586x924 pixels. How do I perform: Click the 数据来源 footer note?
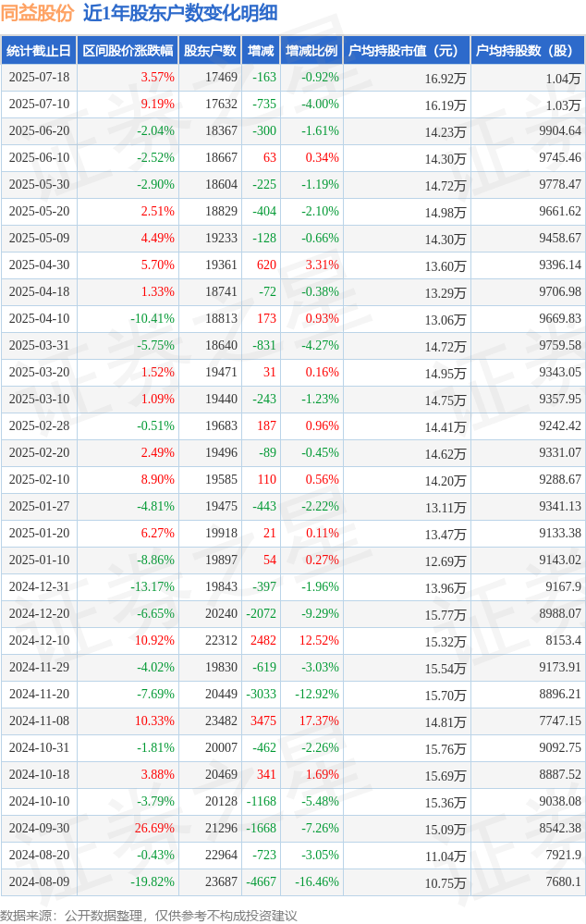tap(149, 915)
